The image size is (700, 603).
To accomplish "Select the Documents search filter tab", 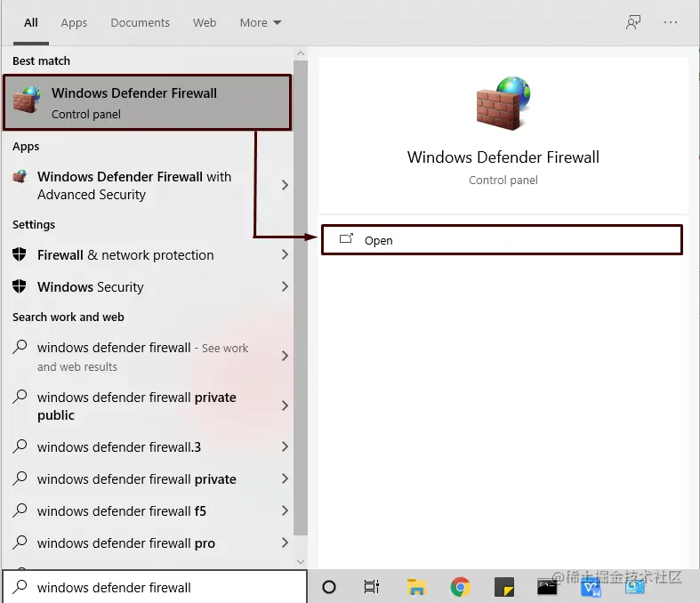I will (141, 23).
